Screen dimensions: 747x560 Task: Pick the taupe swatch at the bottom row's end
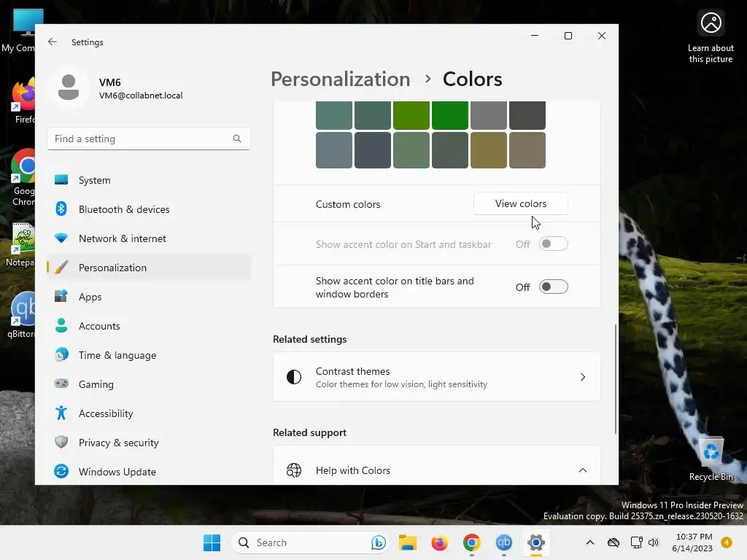point(527,150)
